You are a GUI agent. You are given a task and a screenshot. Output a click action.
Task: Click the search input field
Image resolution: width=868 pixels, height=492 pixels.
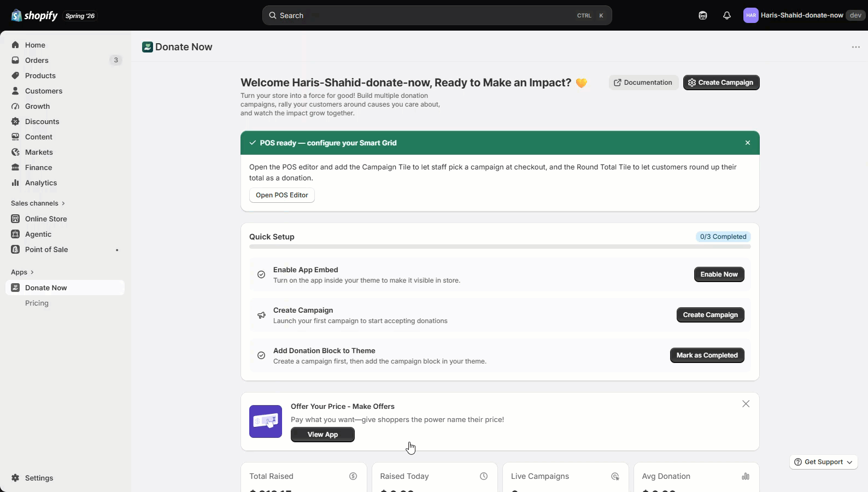437,15
